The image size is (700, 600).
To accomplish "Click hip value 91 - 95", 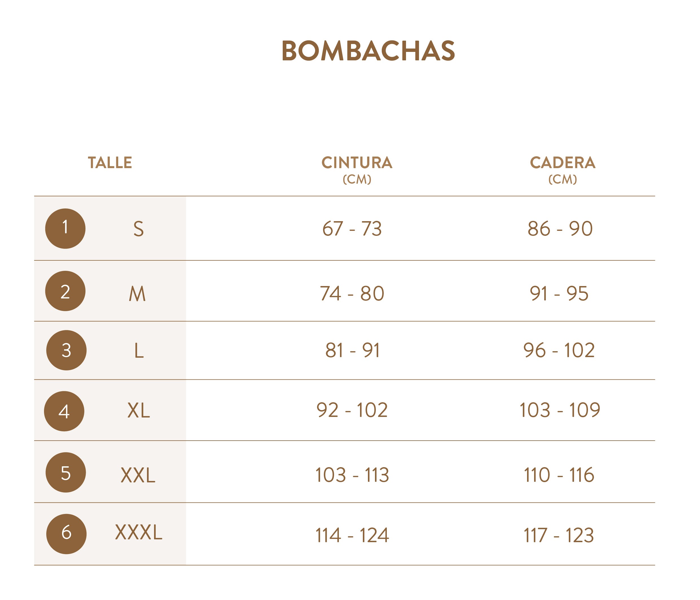I will coord(559,293).
